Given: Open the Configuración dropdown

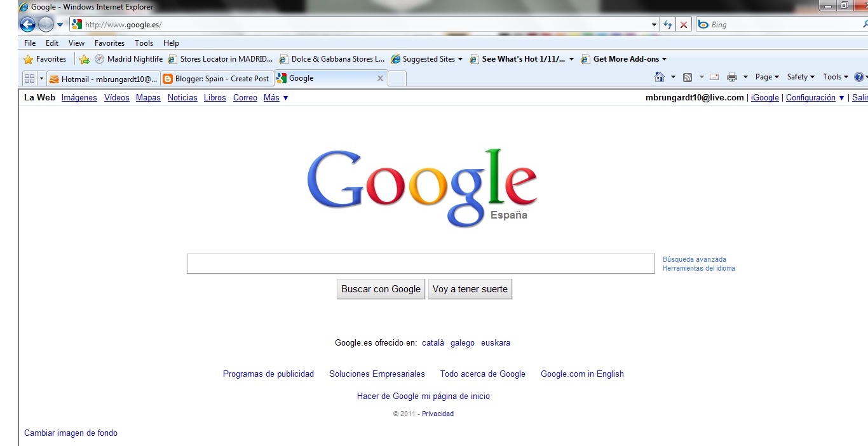Looking at the screenshot, I should pyautogui.click(x=815, y=98).
